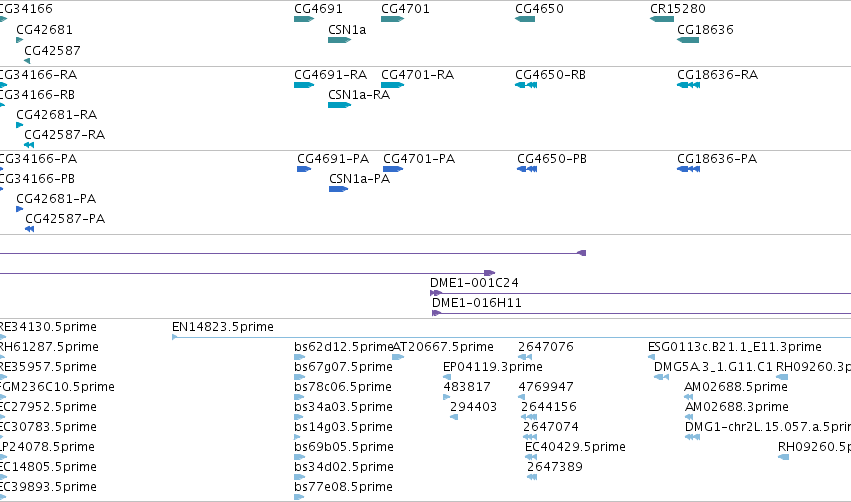Select protein CG34166-PB
Viewport: 851px width, 502px height.
[x=37, y=179]
